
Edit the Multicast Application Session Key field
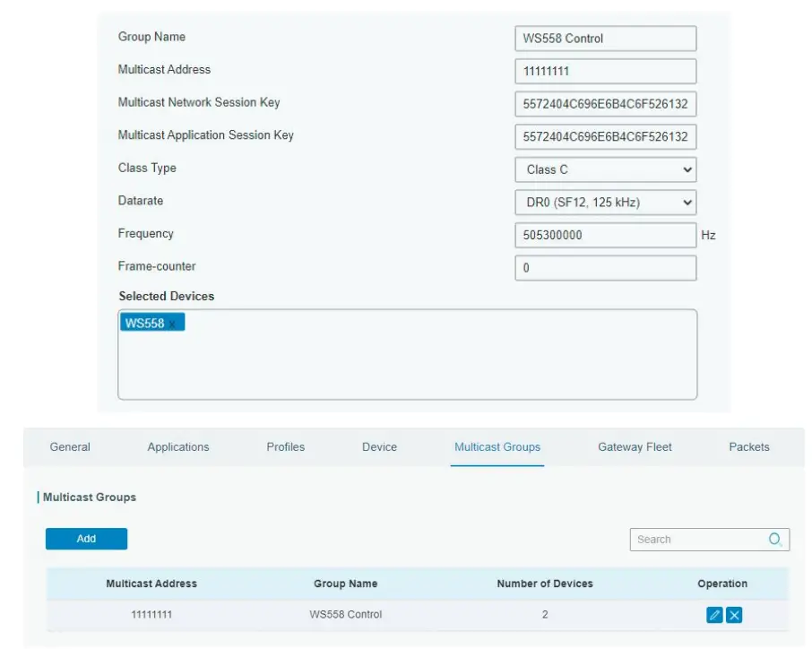coord(605,137)
